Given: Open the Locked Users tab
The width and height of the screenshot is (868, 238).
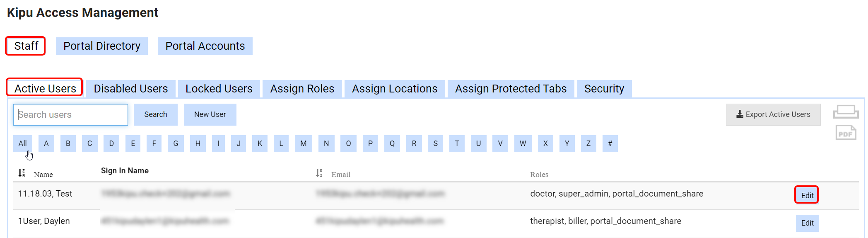Looking at the screenshot, I should (219, 89).
